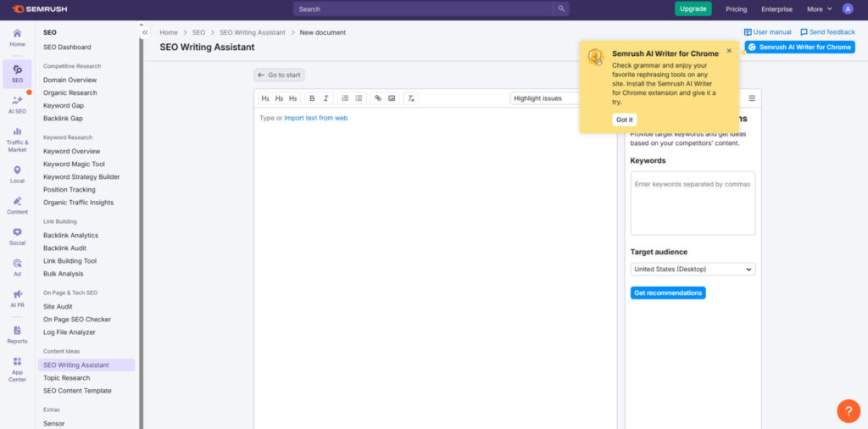Select Topic Research in the sidebar
This screenshot has height=429, width=868.
point(66,378)
